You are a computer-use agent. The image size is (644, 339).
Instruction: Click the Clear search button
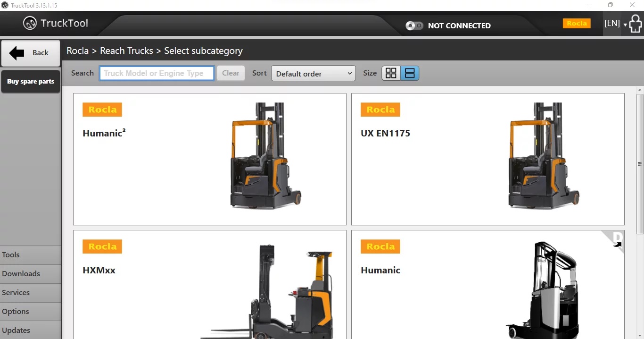pyautogui.click(x=231, y=73)
